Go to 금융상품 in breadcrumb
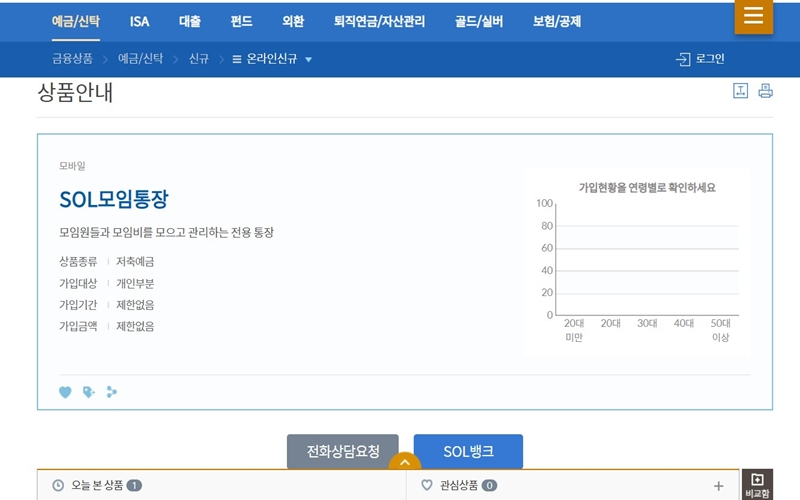The image size is (800, 500). click(72, 59)
